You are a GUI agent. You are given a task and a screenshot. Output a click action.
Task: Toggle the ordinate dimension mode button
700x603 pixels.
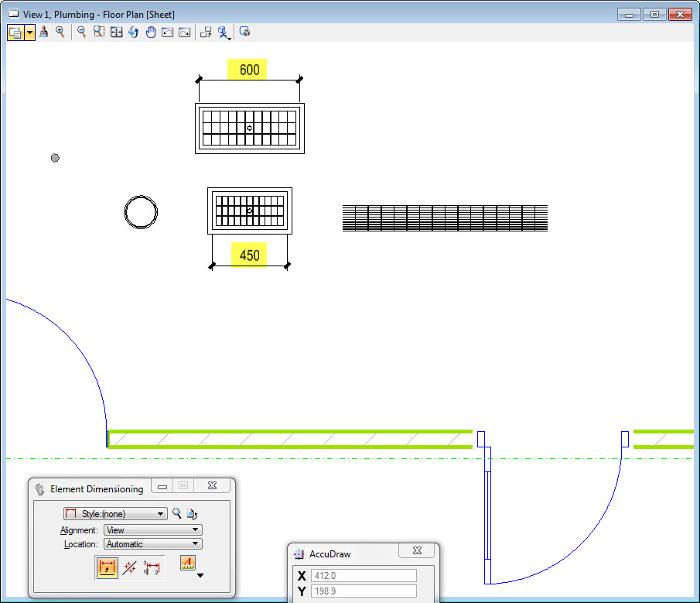click(151, 566)
